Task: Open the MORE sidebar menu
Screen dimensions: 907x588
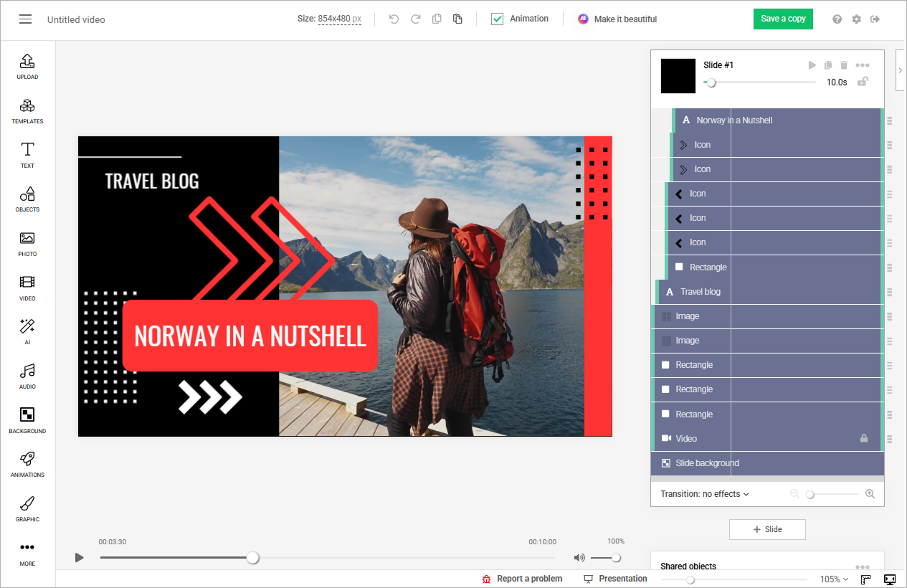Action: 27,553
